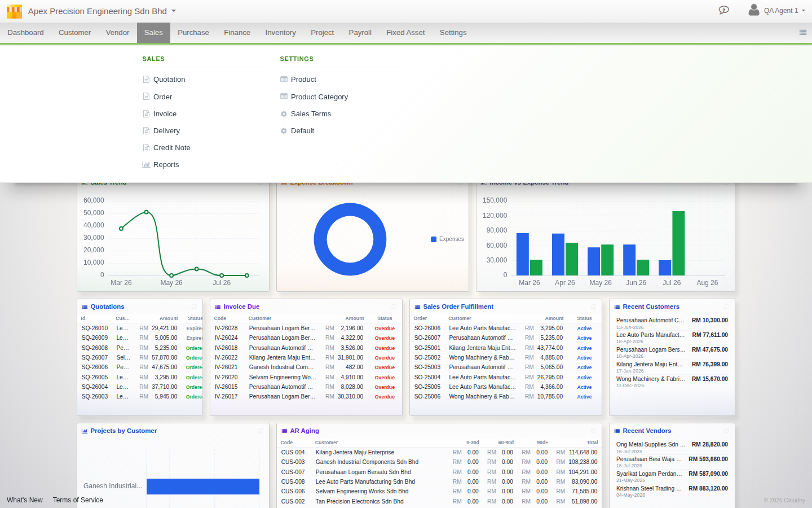Click the Product Category icon
Image resolution: width=812 pixels, height=508 pixels.
(284, 97)
